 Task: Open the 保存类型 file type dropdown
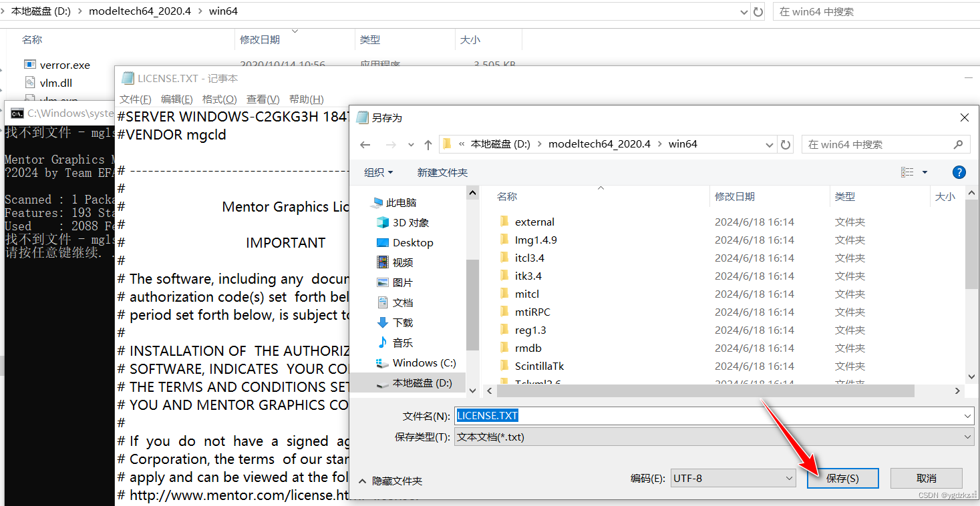pyautogui.click(x=968, y=437)
